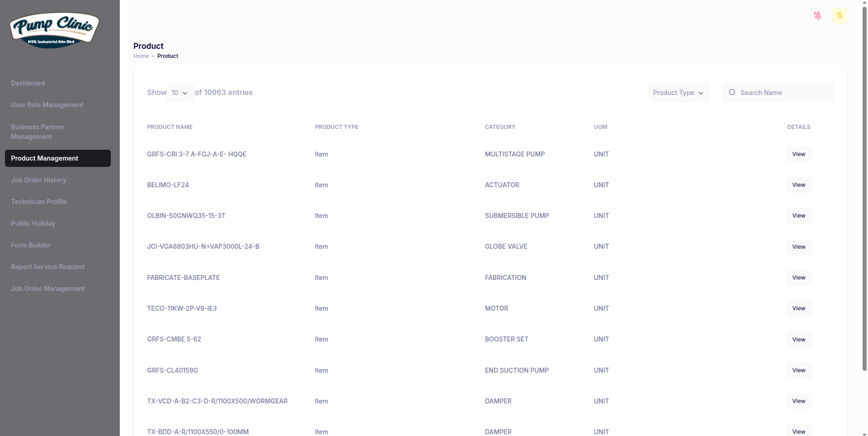
Task: Open Business Partner Management section
Action: tap(37, 132)
